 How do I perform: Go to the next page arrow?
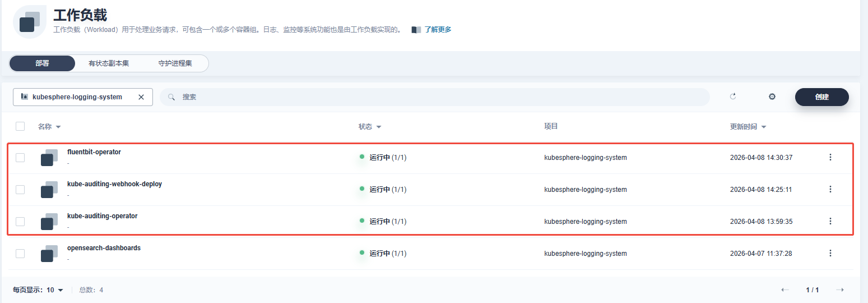(839, 290)
